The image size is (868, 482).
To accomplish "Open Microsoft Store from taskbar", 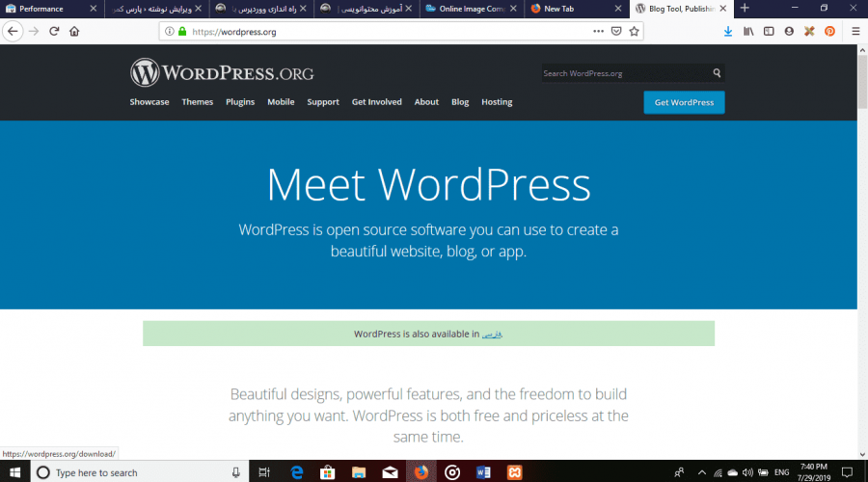I will [x=328, y=472].
